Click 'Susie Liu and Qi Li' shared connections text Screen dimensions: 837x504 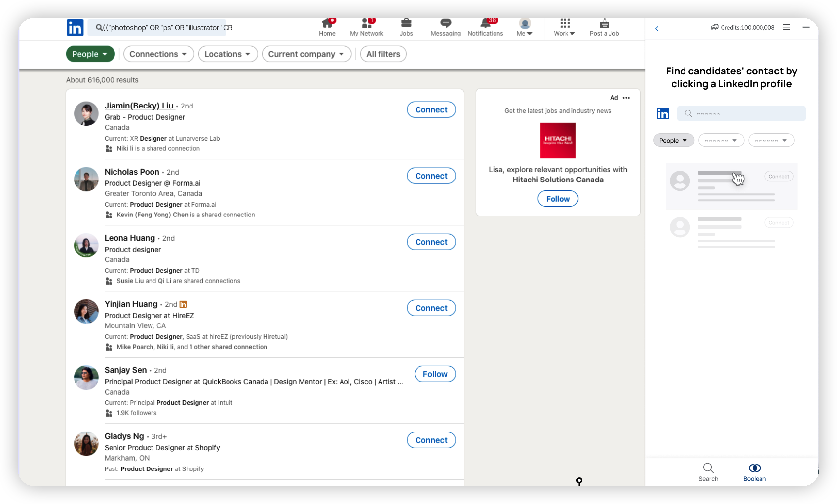(179, 281)
